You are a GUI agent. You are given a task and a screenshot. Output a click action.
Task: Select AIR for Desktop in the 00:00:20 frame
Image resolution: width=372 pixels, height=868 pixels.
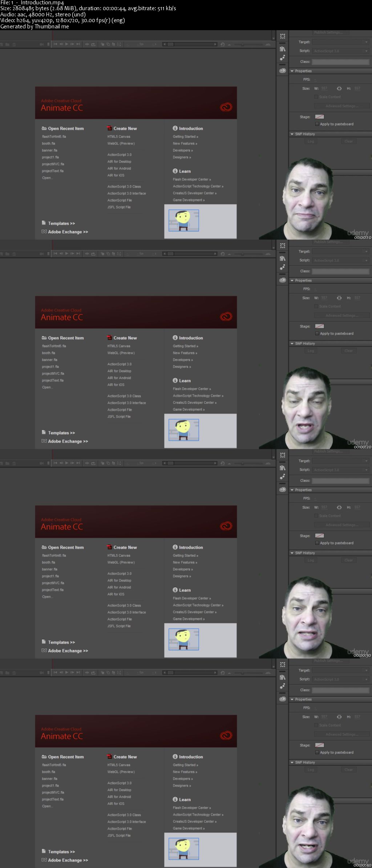119,371
